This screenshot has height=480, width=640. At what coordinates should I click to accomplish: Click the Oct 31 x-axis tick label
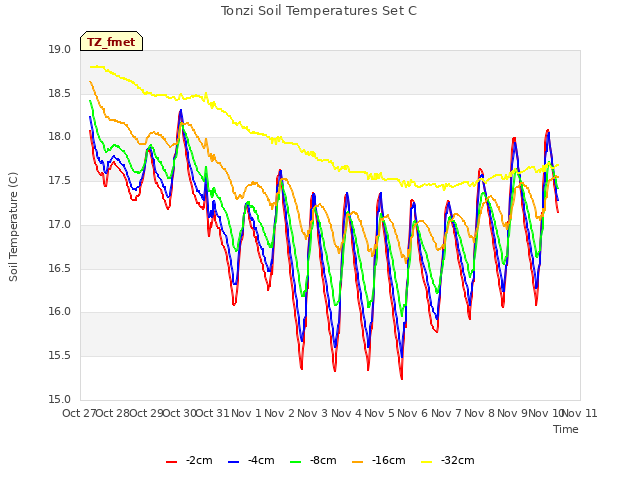(213, 413)
